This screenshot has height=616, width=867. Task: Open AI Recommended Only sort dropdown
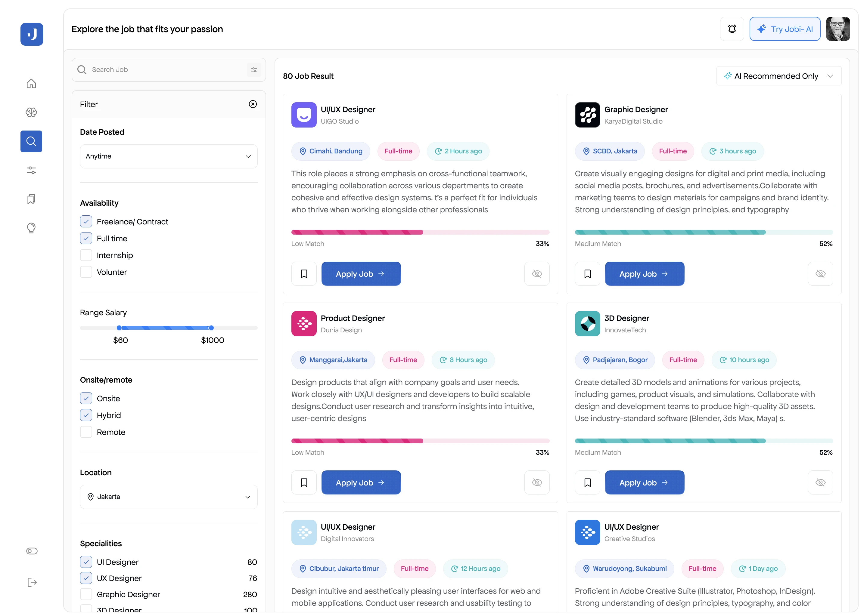point(778,76)
